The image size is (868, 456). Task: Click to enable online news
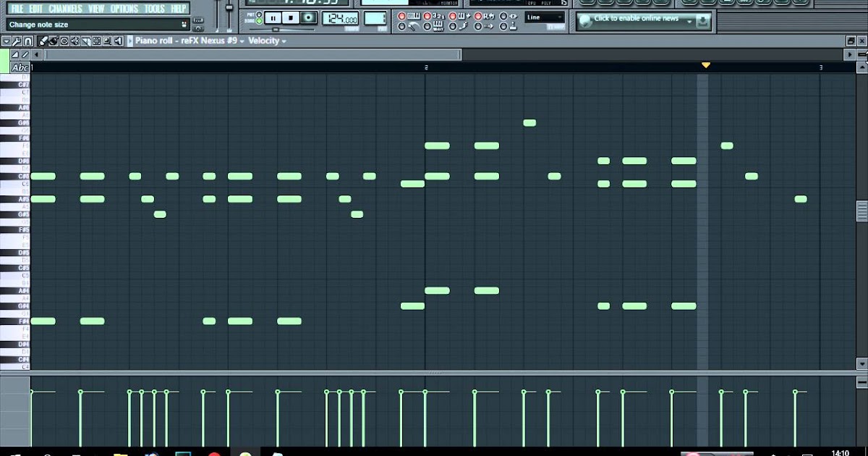tap(637, 19)
